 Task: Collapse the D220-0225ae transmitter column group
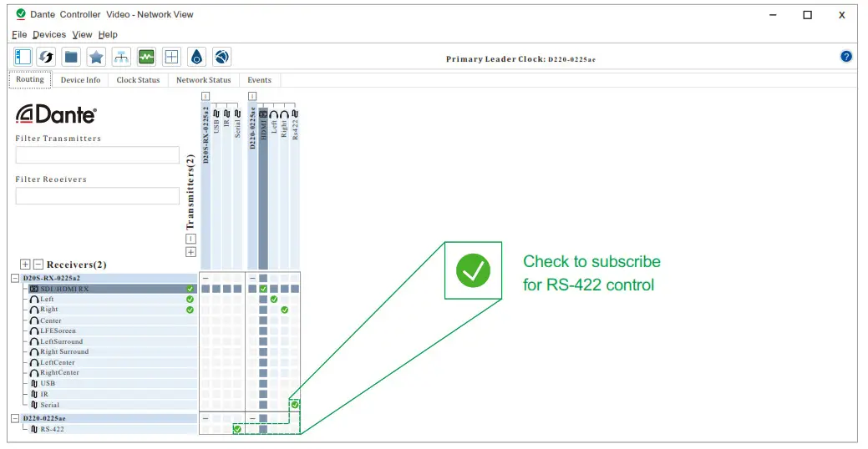[x=252, y=96]
